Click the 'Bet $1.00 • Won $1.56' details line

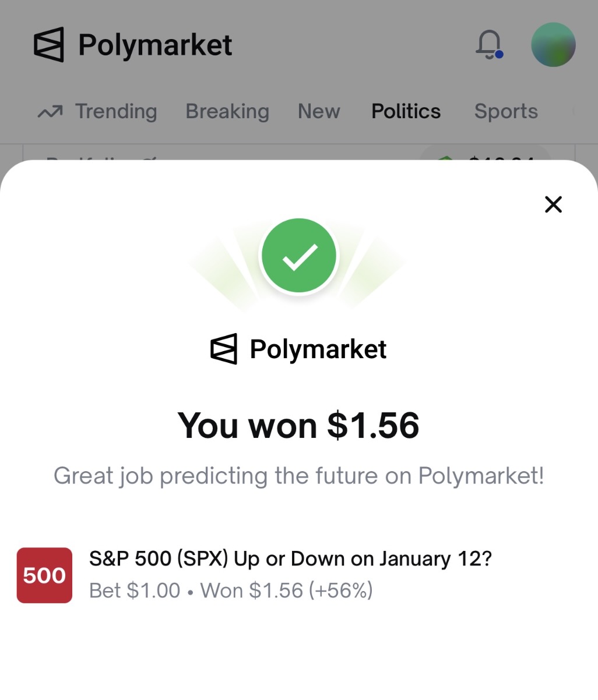click(x=231, y=591)
